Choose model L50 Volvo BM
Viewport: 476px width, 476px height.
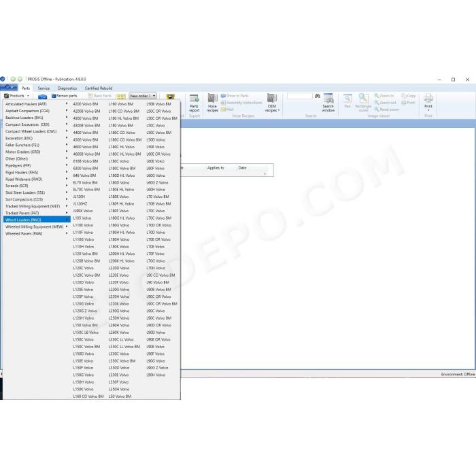tap(120, 396)
